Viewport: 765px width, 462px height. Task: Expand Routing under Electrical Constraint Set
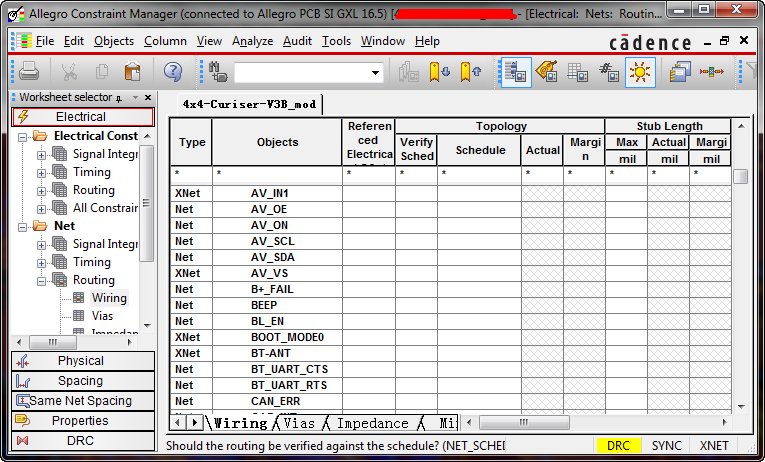41,191
